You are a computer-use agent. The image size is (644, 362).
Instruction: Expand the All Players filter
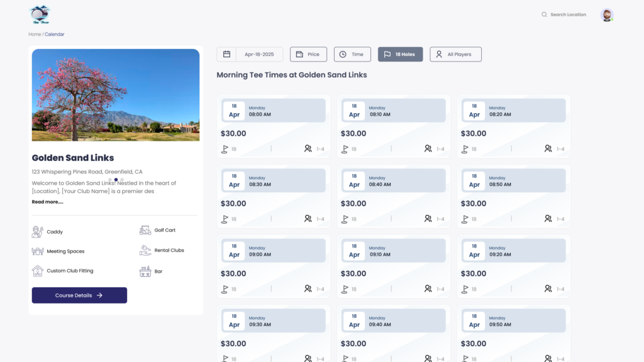point(455,55)
